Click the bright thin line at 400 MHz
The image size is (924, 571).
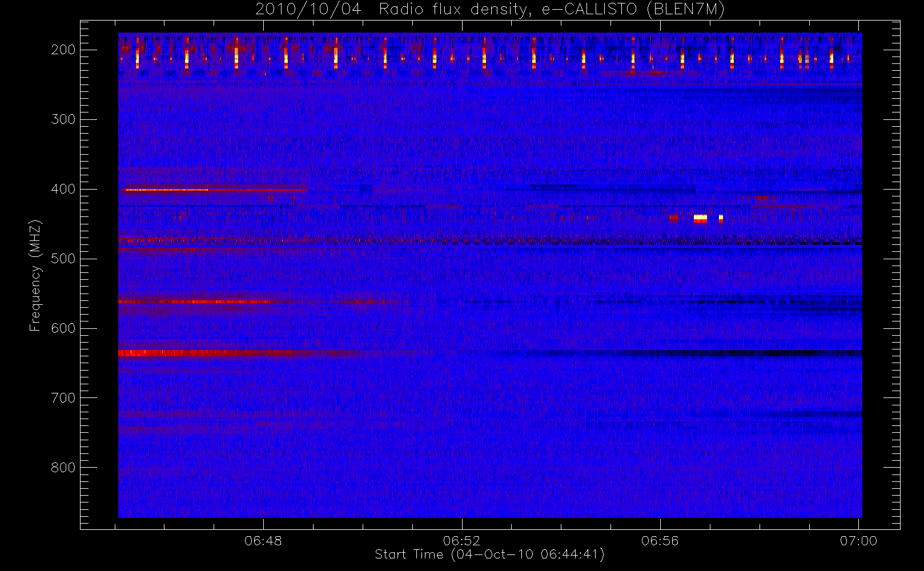tap(167, 190)
